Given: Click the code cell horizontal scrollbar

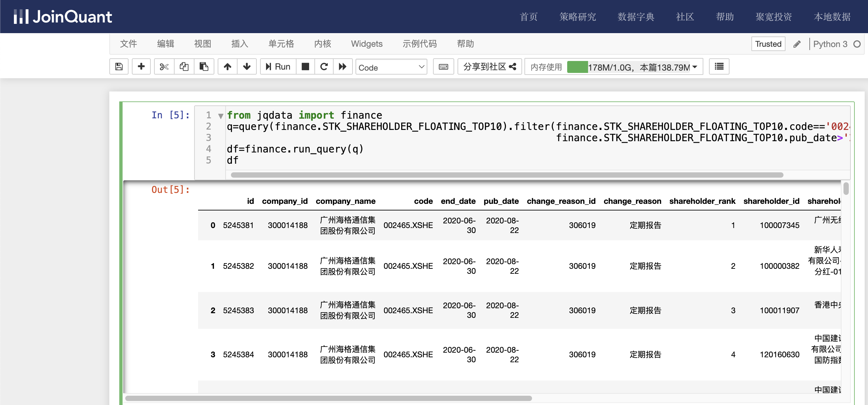Looking at the screenshot, I should pos(507,175).
